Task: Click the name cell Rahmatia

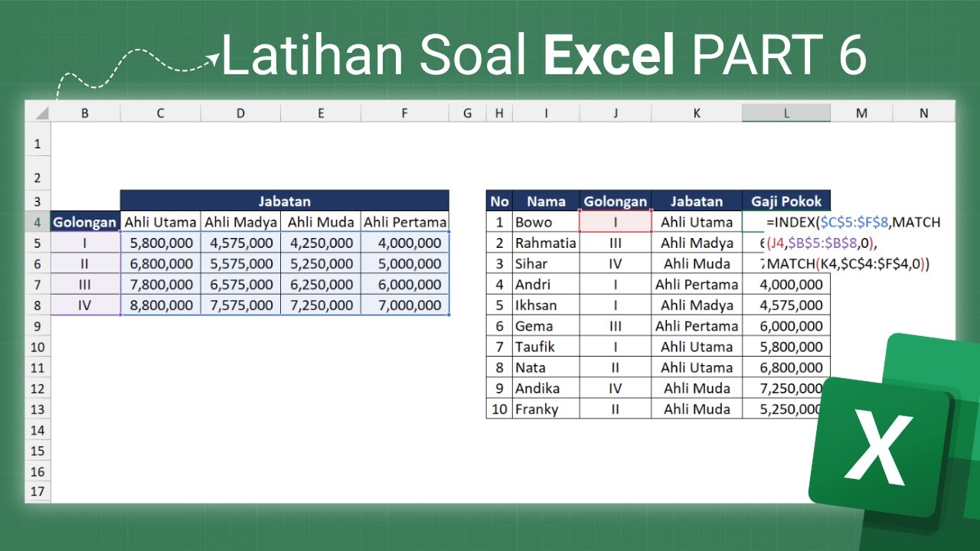Action: pyautogui.click(x=546, y=243)
